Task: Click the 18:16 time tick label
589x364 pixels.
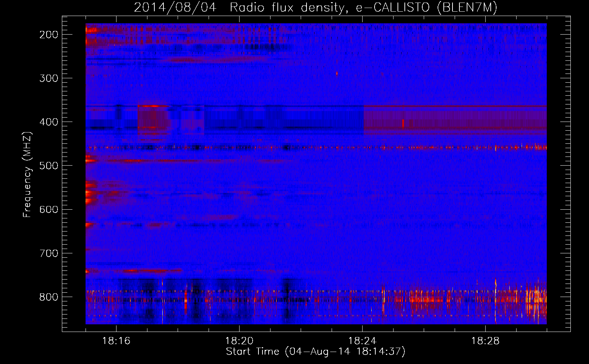Action: [116, 341]
